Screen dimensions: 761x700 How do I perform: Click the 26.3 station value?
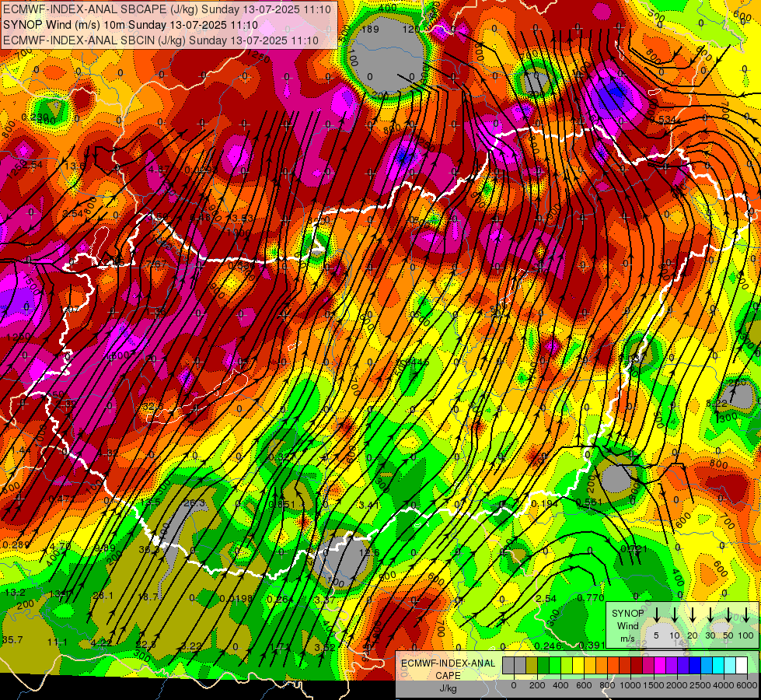pos(194,502)
